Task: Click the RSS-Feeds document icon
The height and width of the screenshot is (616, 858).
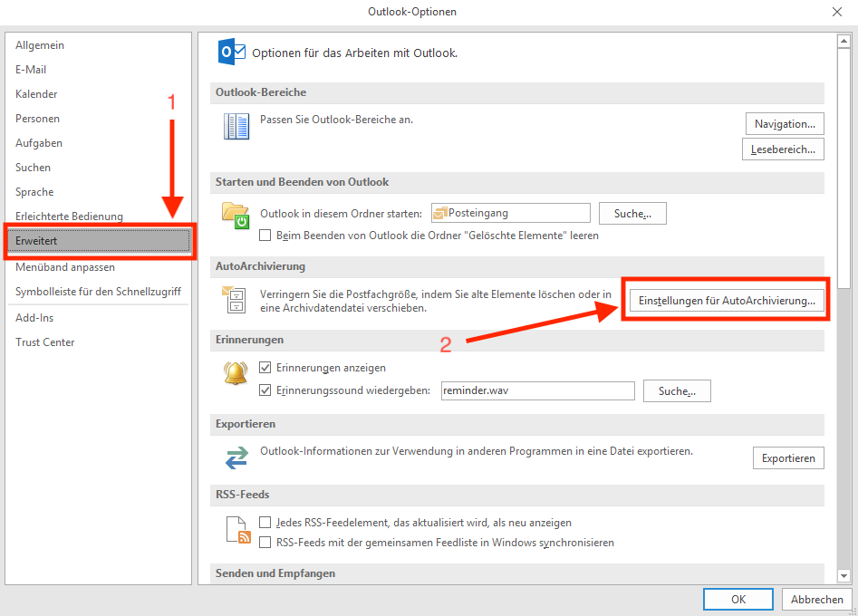Action: 236,530
